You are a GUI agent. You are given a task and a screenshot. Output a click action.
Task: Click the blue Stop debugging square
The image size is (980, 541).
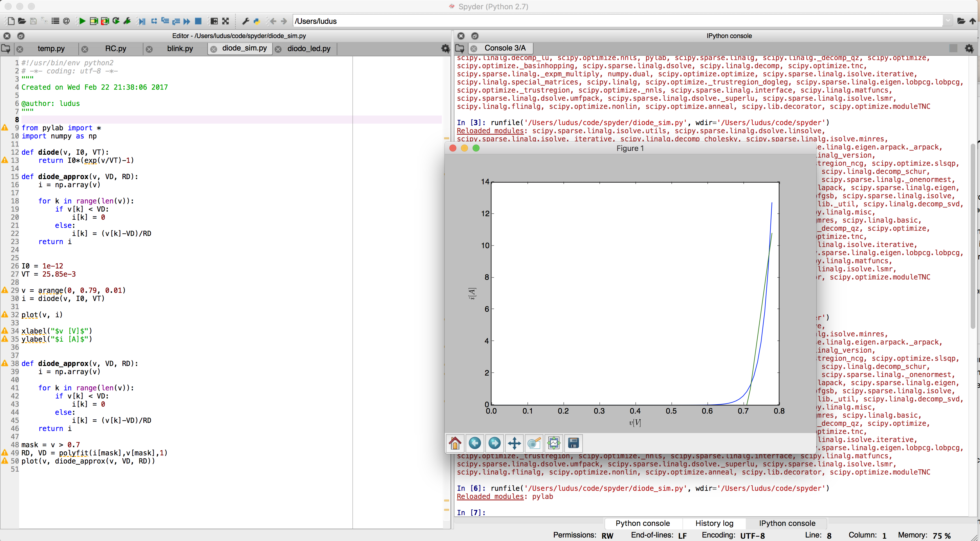pos(198,21)
